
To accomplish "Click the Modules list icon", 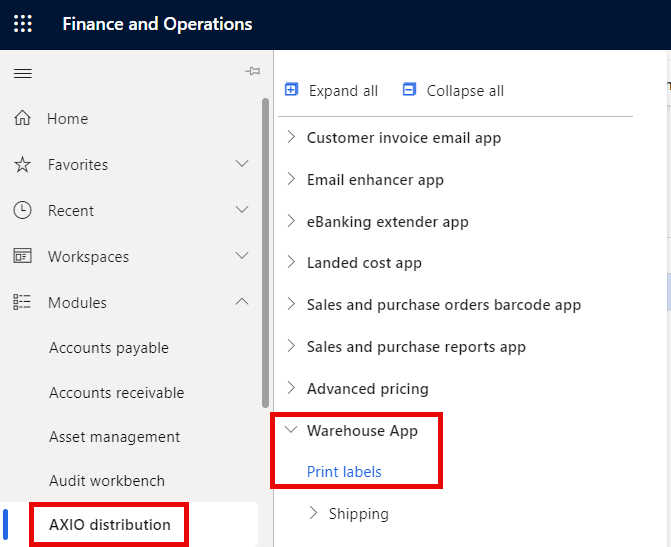I will click(22, 303).
